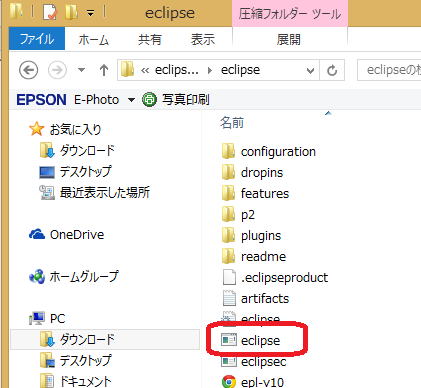Click the Chrome icon of epl-v10
Image resolution: width=421 pixels, height=388 pixels.
point(229,382)
